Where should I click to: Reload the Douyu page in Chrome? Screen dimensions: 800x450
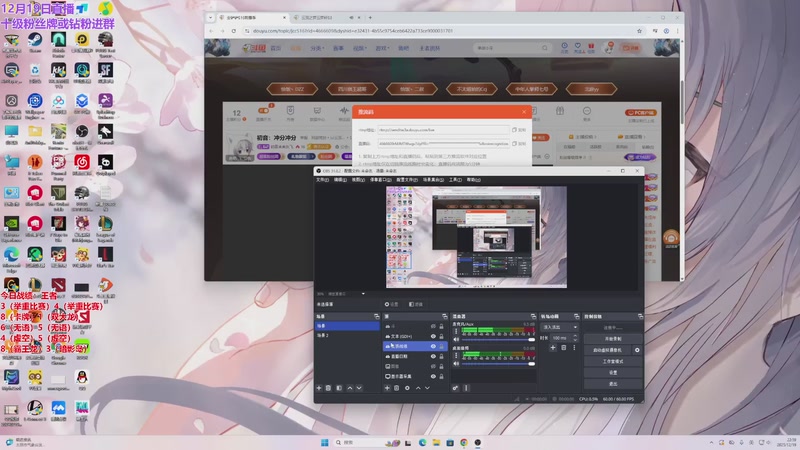(x=234, y=31)
